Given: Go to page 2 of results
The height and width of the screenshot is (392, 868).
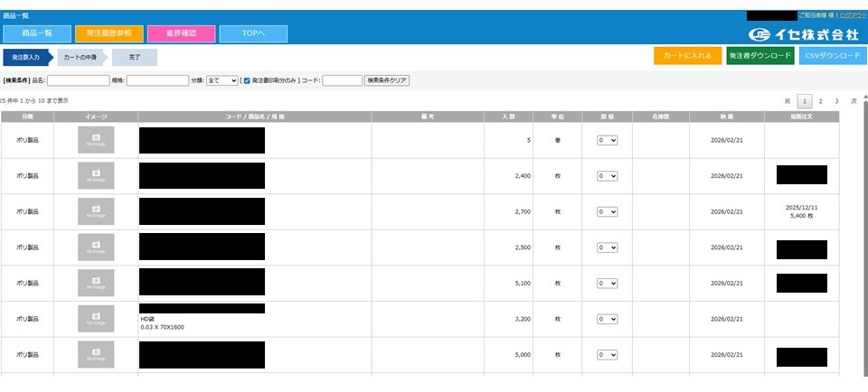Looking at the screenshot, I should (x=821, y=101).
